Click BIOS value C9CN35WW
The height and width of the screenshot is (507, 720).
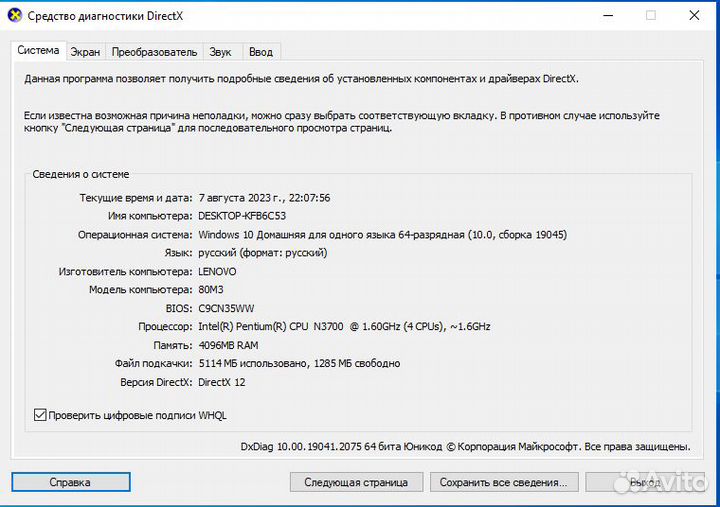point(226,308)
